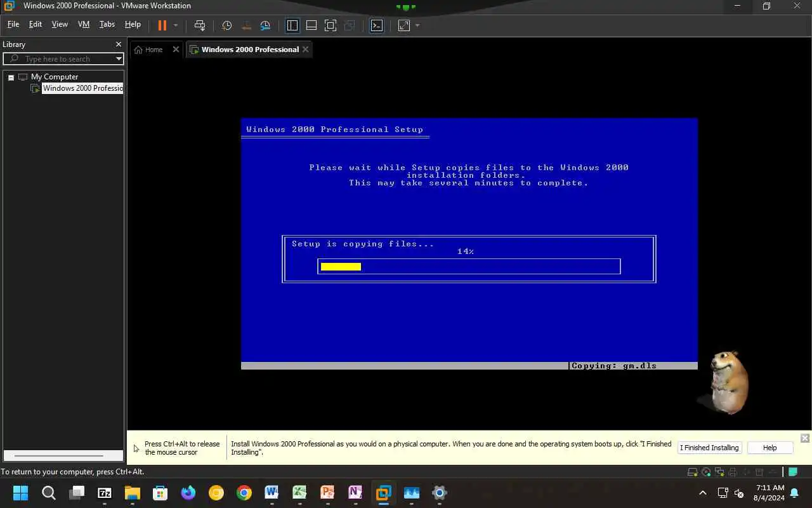
Task: Open the Help menu
Action: [133, 24]
